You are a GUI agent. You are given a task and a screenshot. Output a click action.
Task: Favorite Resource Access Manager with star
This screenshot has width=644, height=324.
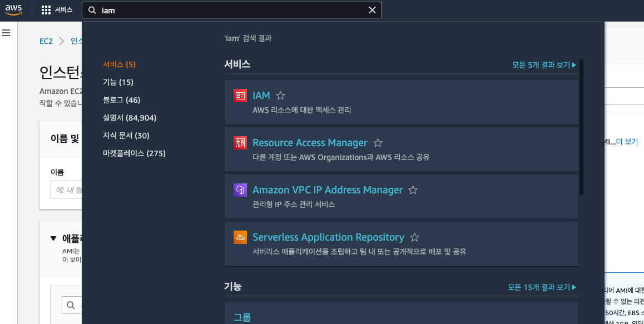click(378, 143)
